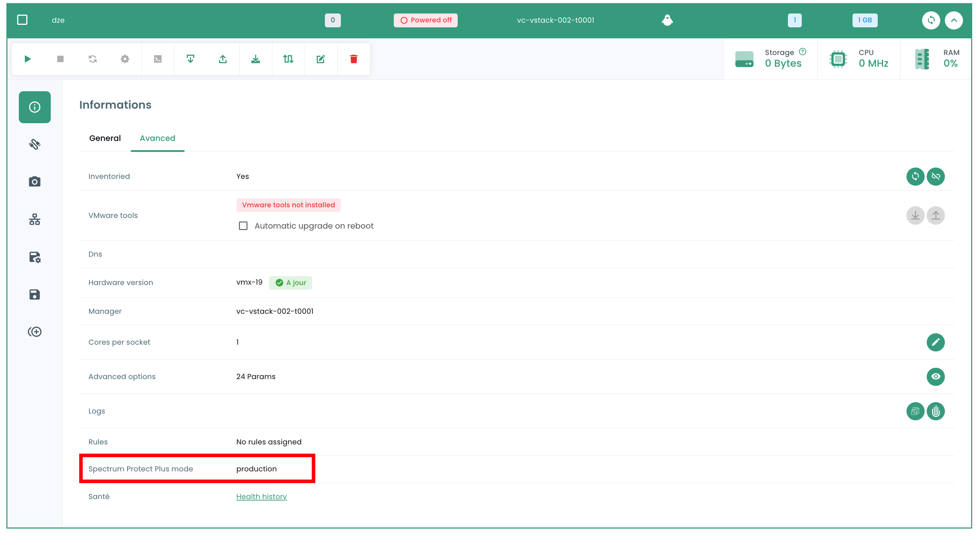980x536 pixels.
Task: Open the snapshots camera sidebar icon
Action: [x=35, y=181]
